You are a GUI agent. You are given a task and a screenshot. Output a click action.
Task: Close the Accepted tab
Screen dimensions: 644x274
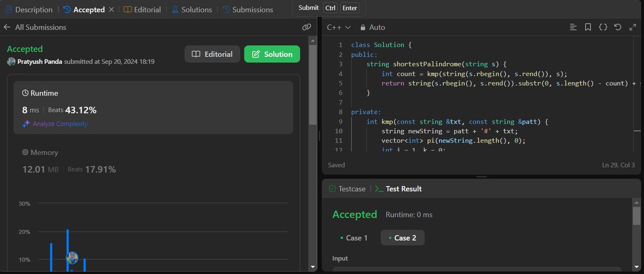click(x=112, y=10)
